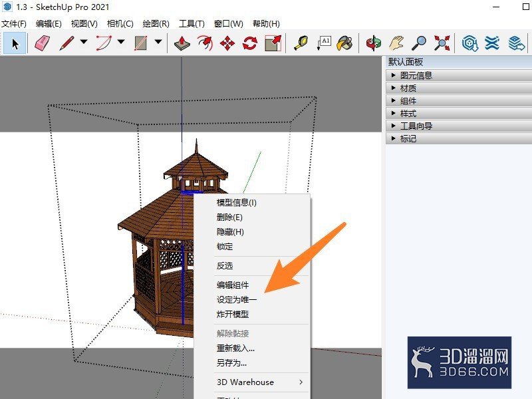Viewport: 532px width, 399px height.
Task: Open the 绘图(R) menu
Action: 156,24
